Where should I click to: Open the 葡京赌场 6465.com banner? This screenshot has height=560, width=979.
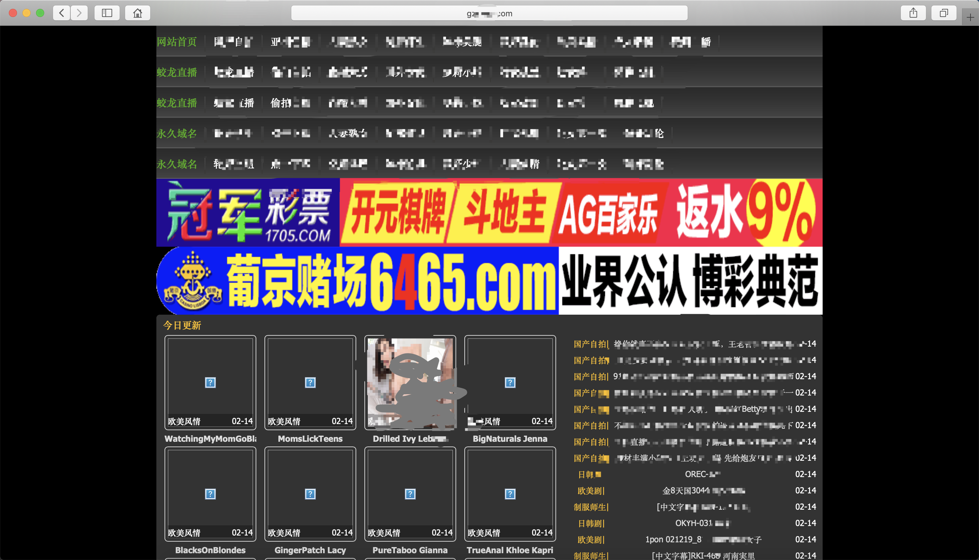coord(357,281)
